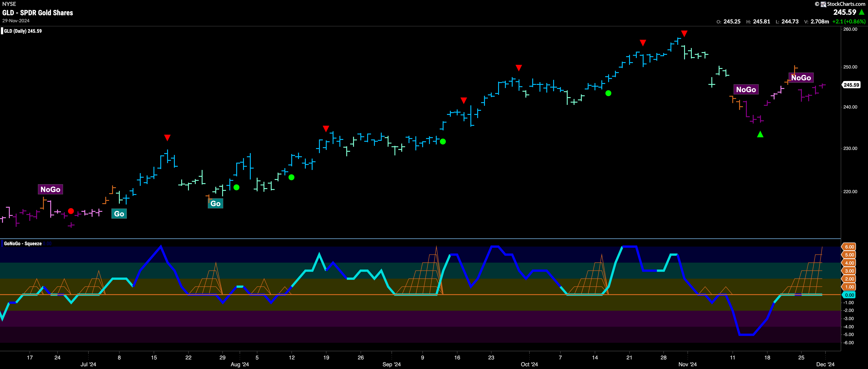Click the Sep '24 date axis label
The image size is (868, 369).
391,364
